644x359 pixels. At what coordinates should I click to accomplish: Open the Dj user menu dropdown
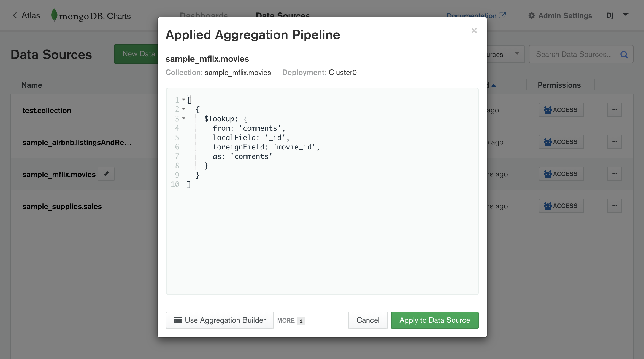tap(618, 15)
